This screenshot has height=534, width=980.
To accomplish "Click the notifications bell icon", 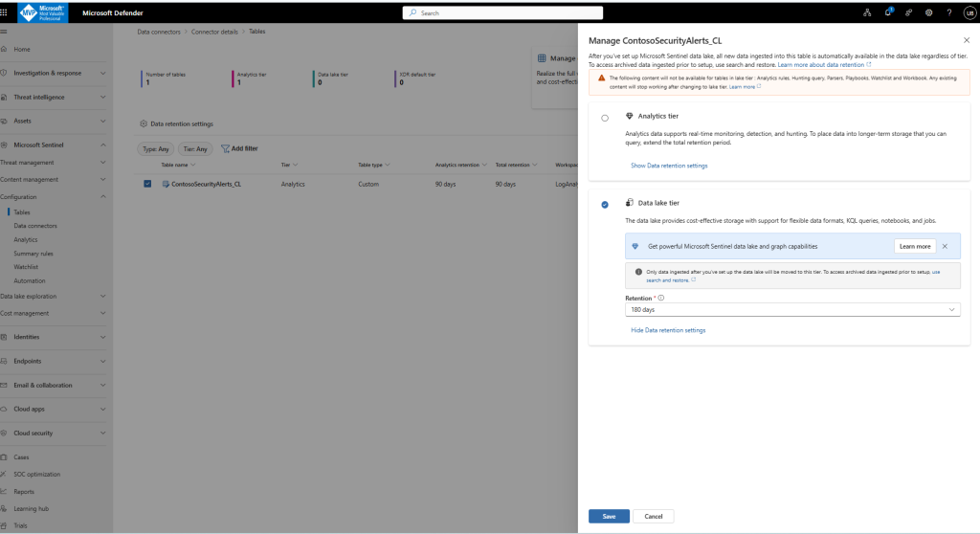I will pos(888,12).
